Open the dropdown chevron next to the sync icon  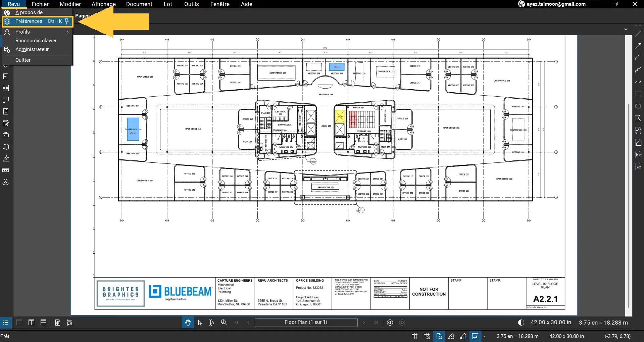(x=484, y=336)
